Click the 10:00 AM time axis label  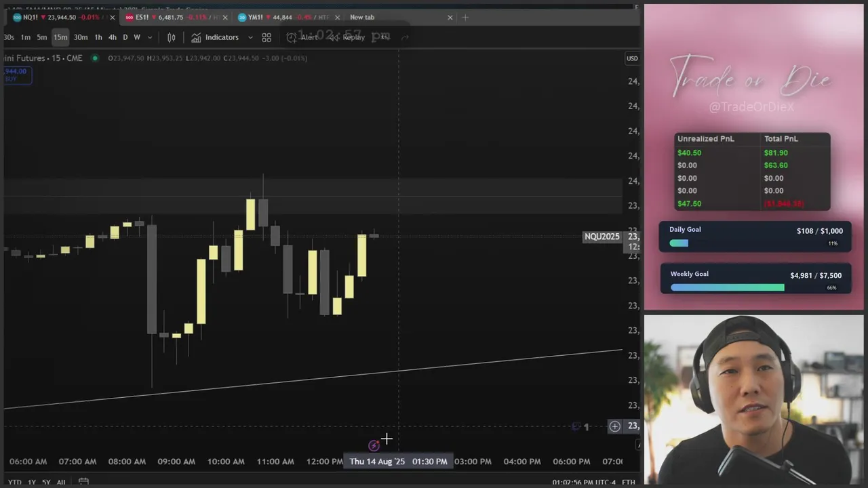226,462
